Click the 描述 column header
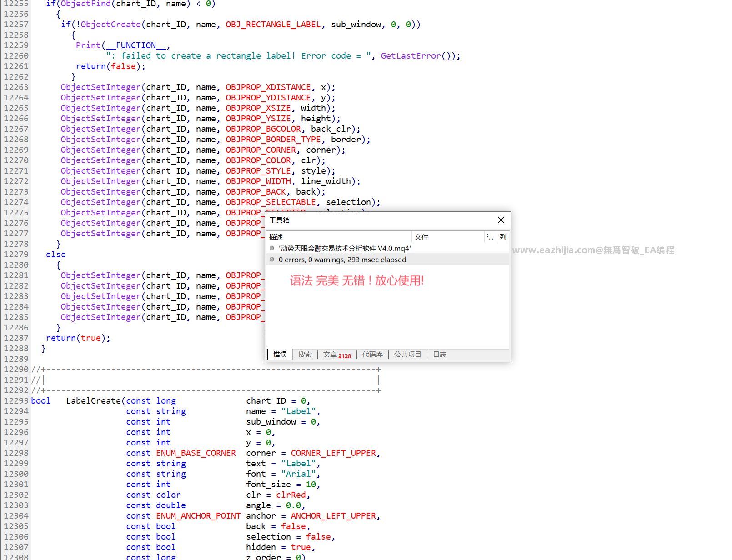 click(x=339, y=237)
